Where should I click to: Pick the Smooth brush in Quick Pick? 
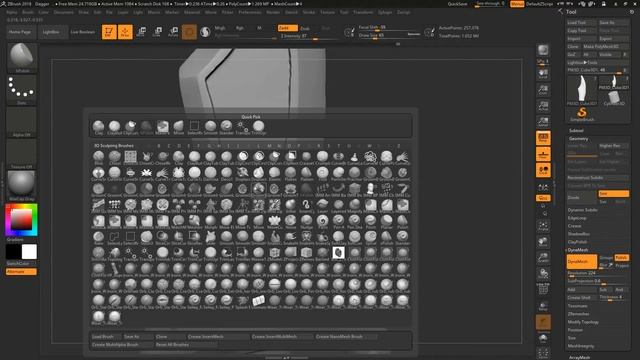click(211, 127)
